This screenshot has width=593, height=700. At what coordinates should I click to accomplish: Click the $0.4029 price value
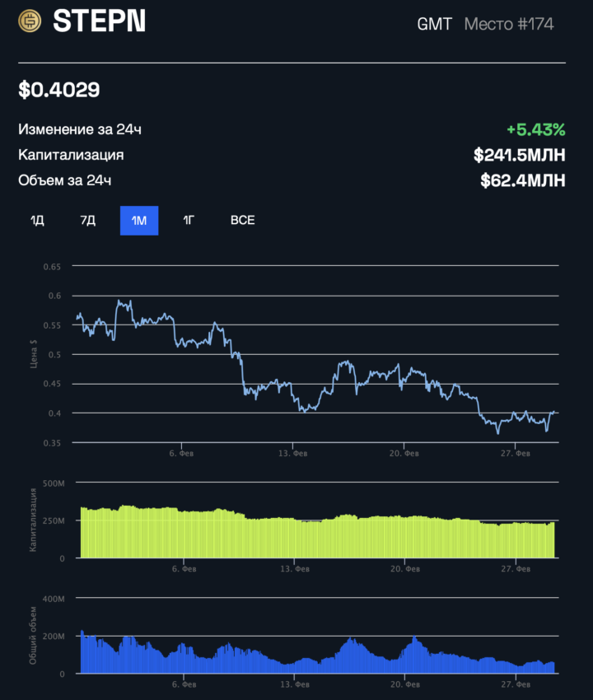click(x=59, y=90)
